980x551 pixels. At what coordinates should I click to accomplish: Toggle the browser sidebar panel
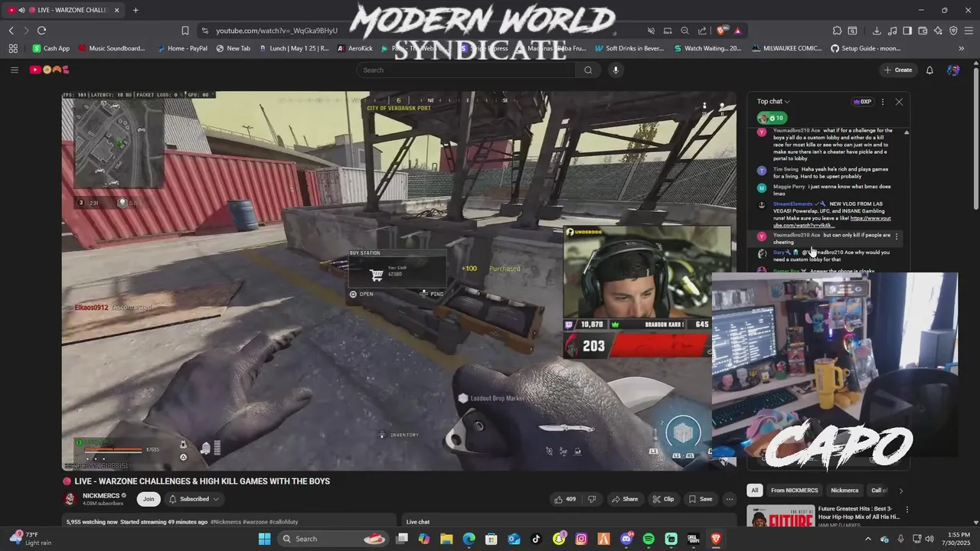tap(907, 31)
